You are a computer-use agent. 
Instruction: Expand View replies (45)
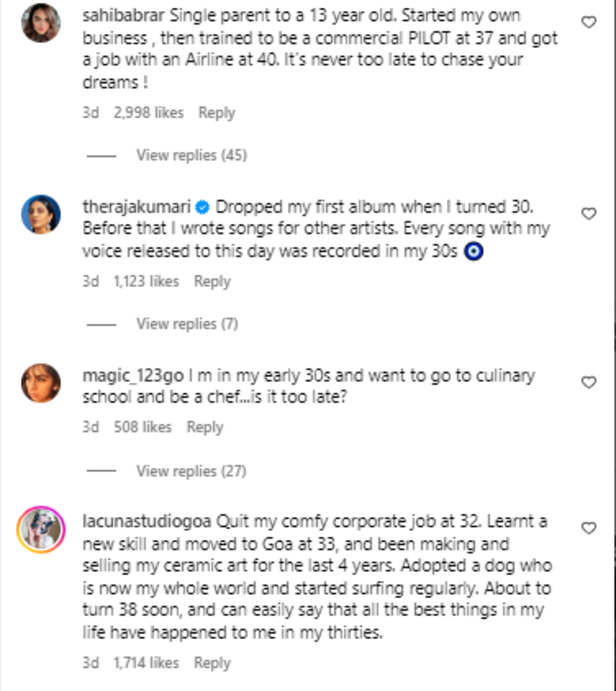coord(191,155)
